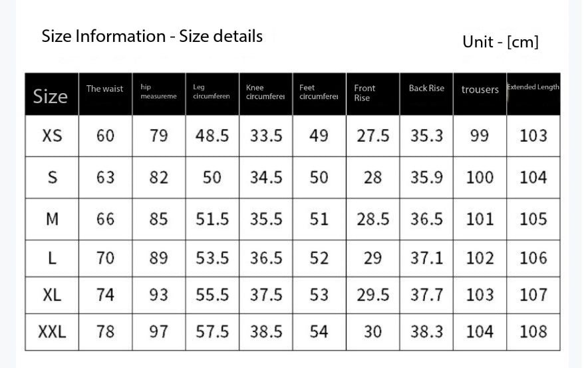Screen dimensions: 588x368
Task: Select the Feet circumference column header
Action: coord(319,92)
